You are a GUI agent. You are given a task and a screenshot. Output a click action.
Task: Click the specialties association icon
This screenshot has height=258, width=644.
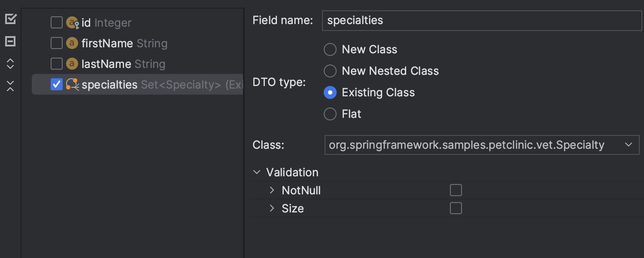pos(72,84)
